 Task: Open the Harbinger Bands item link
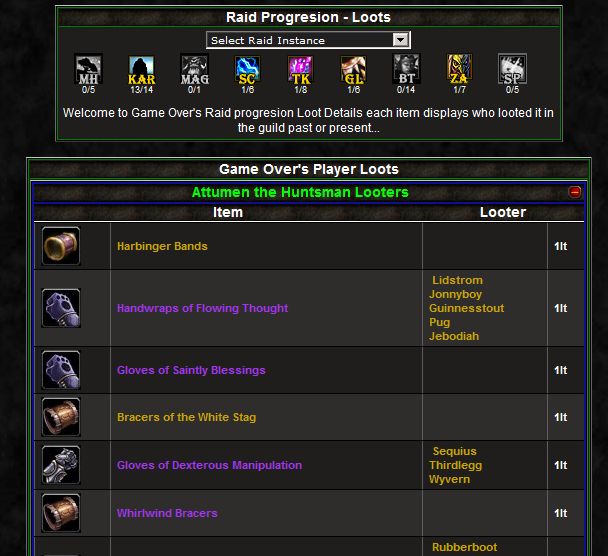tap(162, 246)
